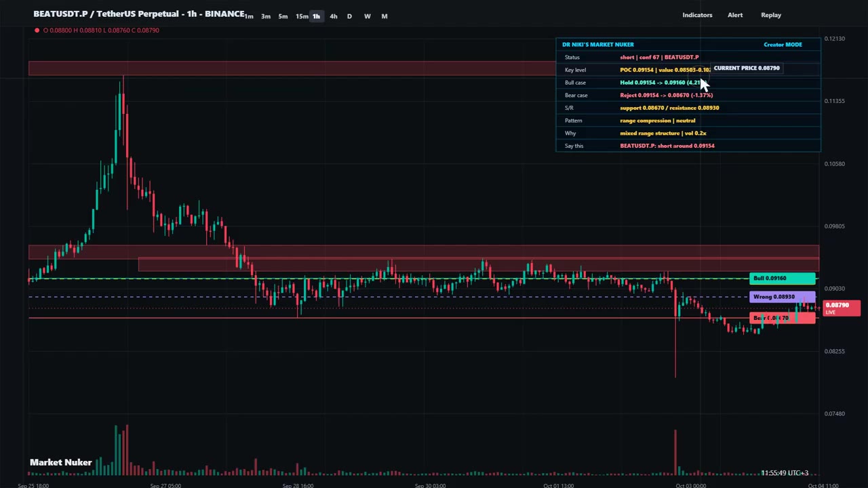The height and width of the screenshot is (488, 868).
Task: Click the green Bull 0.09160 level label
Action: tap(783, 278)
